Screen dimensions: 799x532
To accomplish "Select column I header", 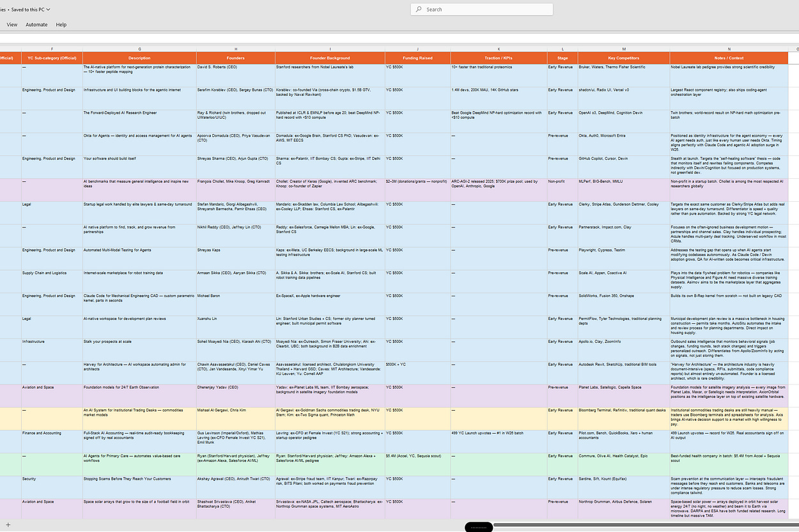I will point(330,49).
